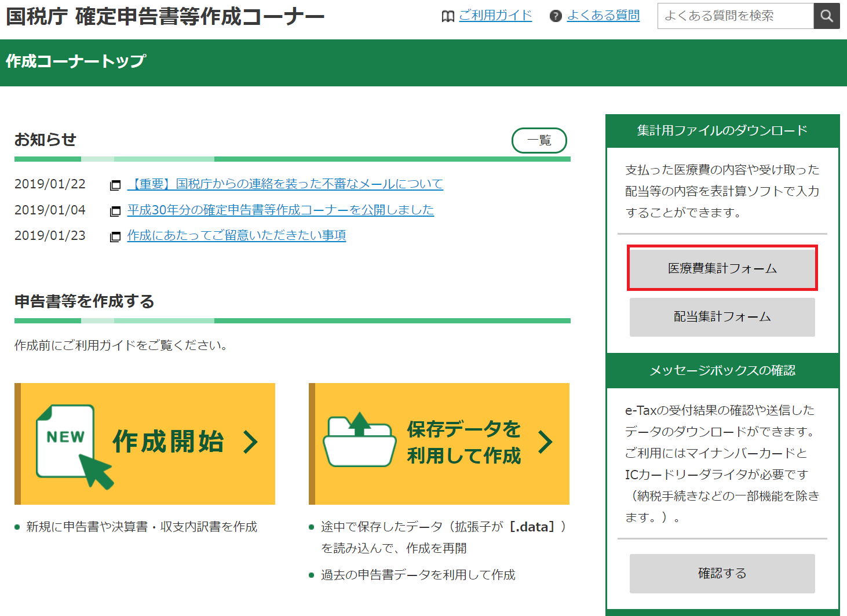Open the 不審なメール important notice link
This screenshot has width=847, height=616.
tap(285, 184)
